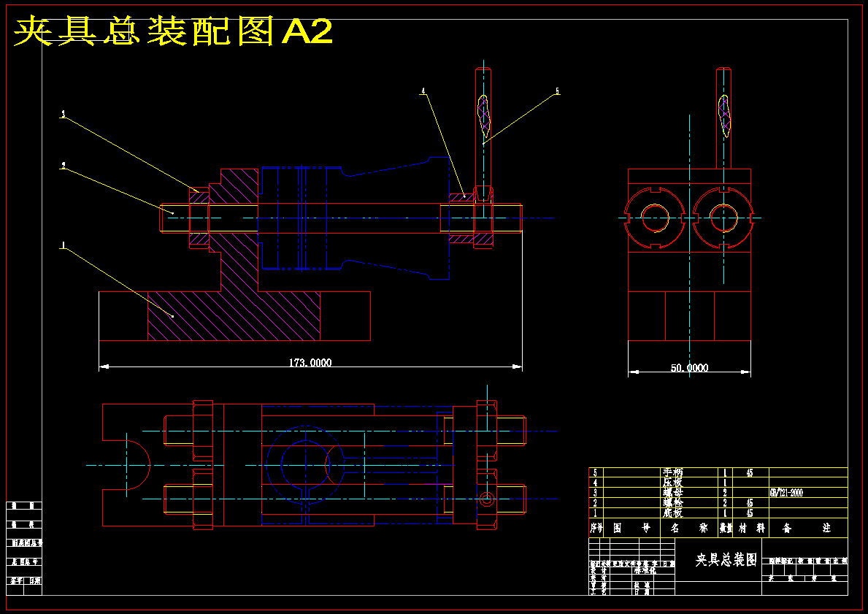The image size is (868, 614).
Task: Click the 图号 column header
Action: 631,528
